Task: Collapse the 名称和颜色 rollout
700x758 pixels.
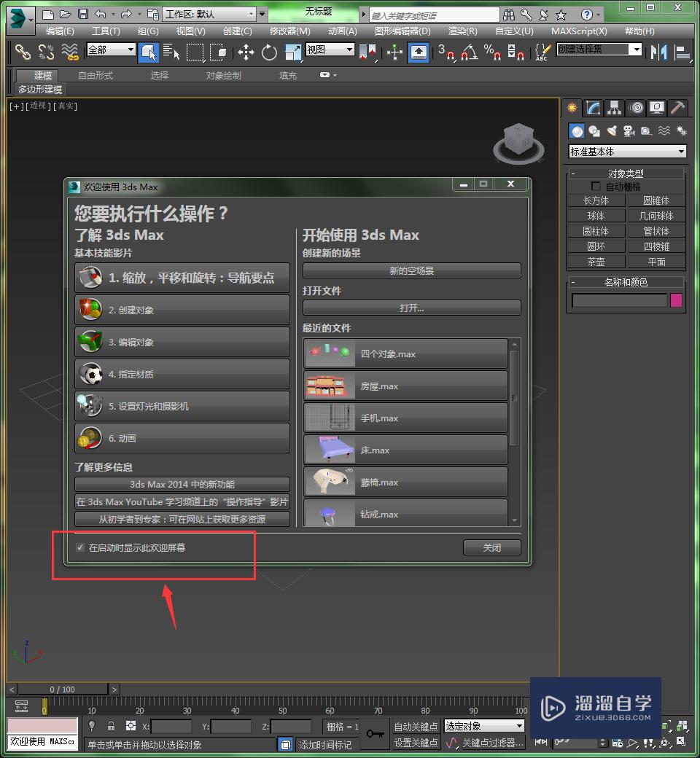Action: coord(626,282)
